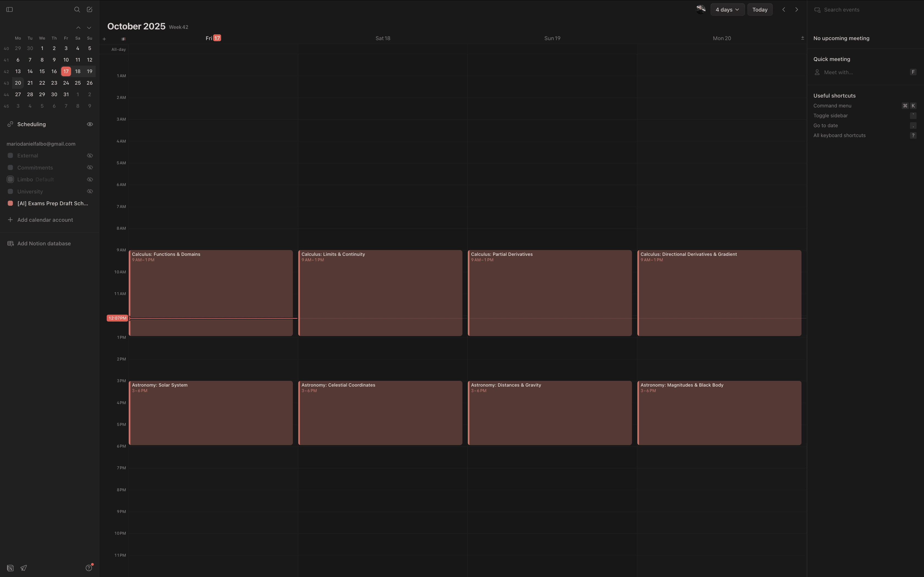Viewport: 924px width, 577px height.
Task: Go to previous month in mini calendar
Action: click(x=78, y=28)
